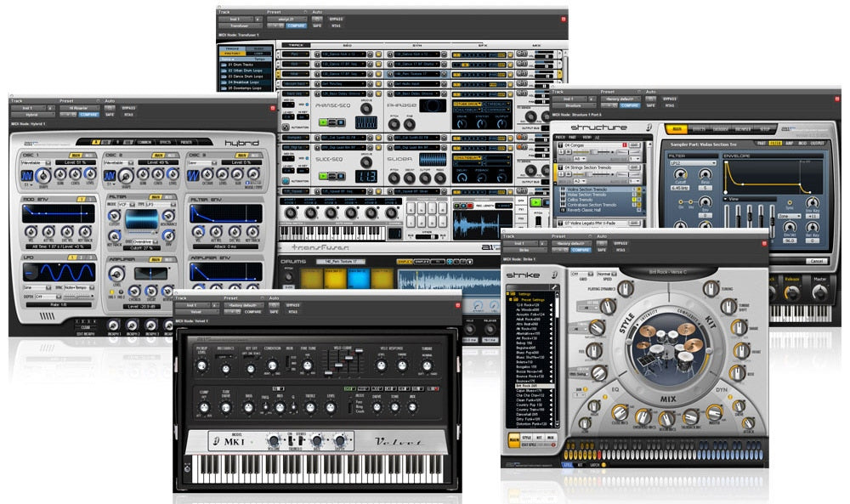The image size is (850, 504).
Task: Switch to Main tab in Structure
Action: point(677,129)
